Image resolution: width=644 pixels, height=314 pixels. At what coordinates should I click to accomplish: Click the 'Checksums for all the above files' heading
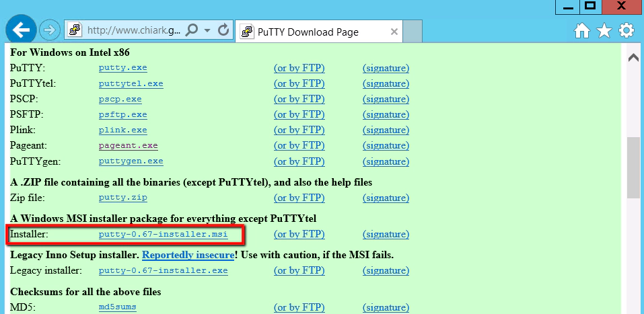click(x=85, y=292)
